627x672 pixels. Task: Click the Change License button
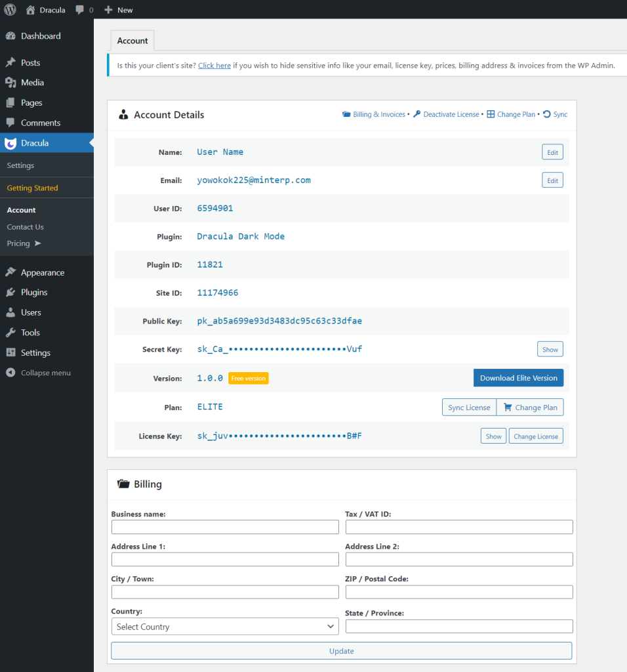[x=536, y=436]
